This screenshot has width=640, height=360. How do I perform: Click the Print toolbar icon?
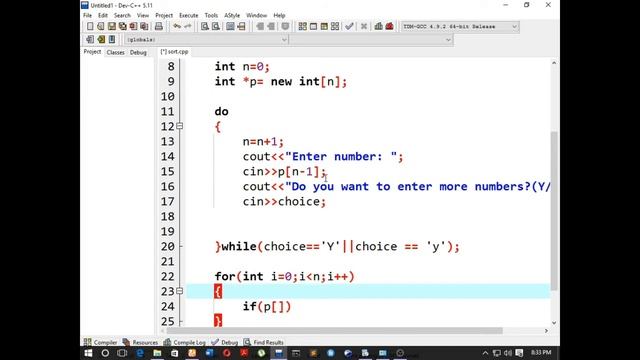click(159, 27)
